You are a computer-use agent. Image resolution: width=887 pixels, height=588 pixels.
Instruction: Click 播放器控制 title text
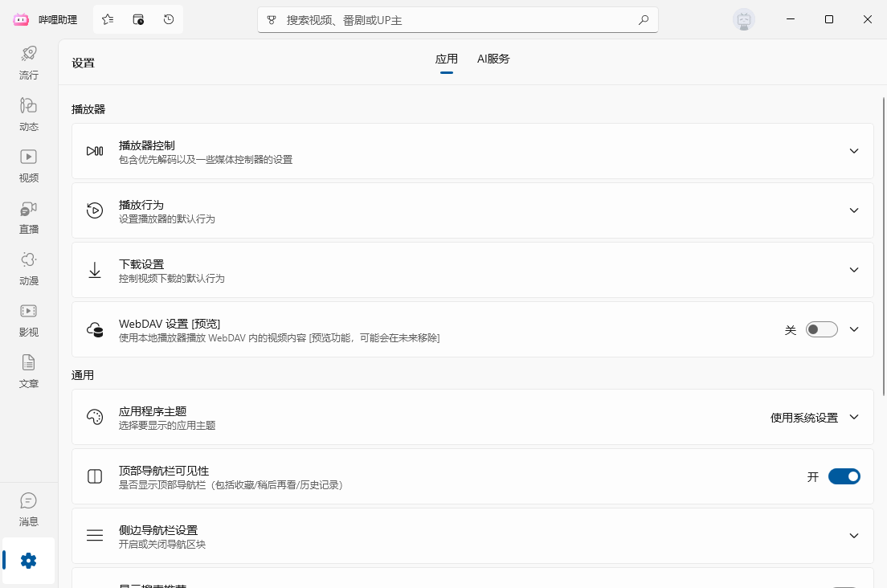(146, 145)
